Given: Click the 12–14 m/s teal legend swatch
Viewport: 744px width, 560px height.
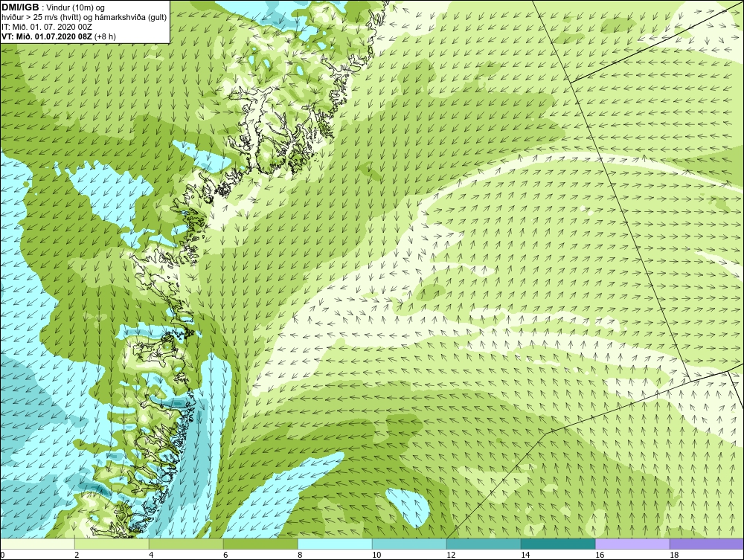Looking at the screenshot, I should (484, 544).
